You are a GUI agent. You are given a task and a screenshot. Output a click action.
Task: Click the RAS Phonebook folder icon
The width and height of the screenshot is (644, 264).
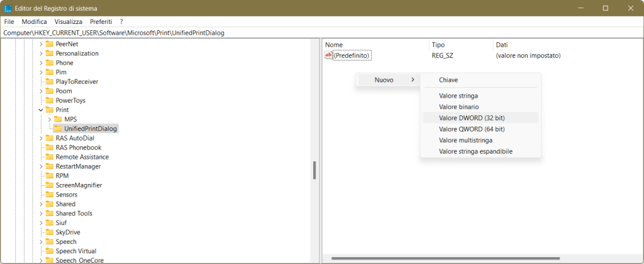(50, 147)
